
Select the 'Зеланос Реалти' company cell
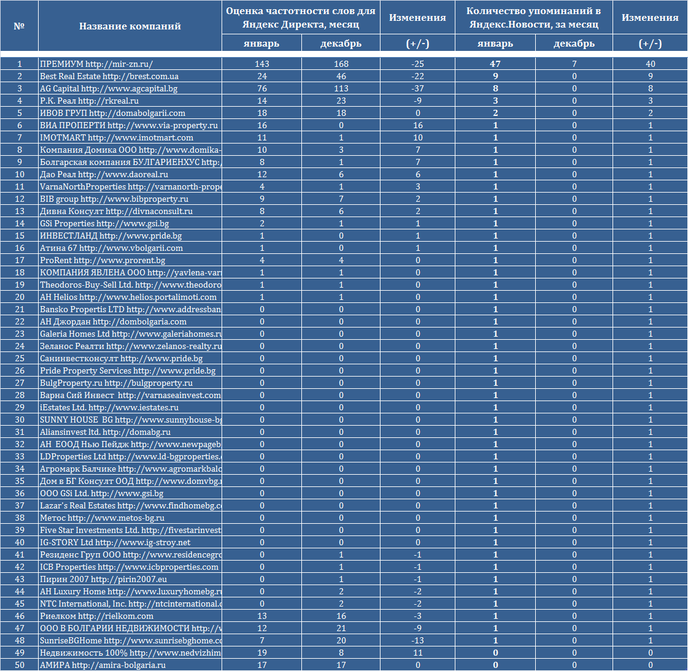[x=130, y=346]
